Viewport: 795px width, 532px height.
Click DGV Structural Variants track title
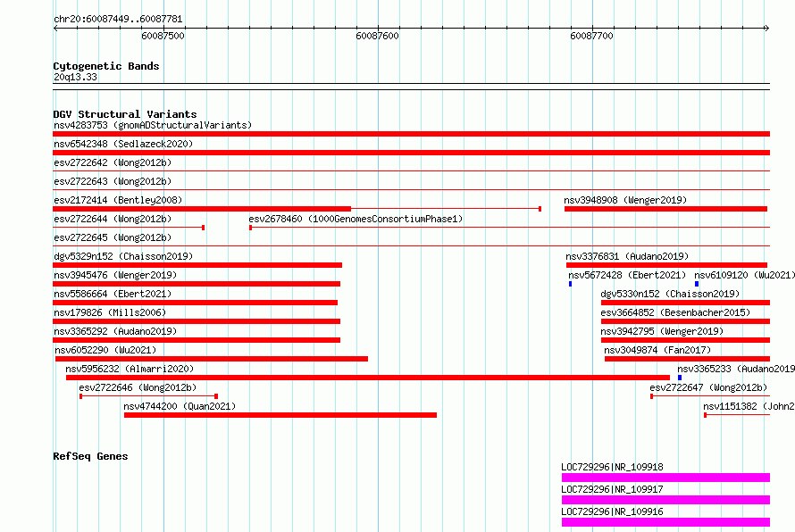tap(125, 114)
